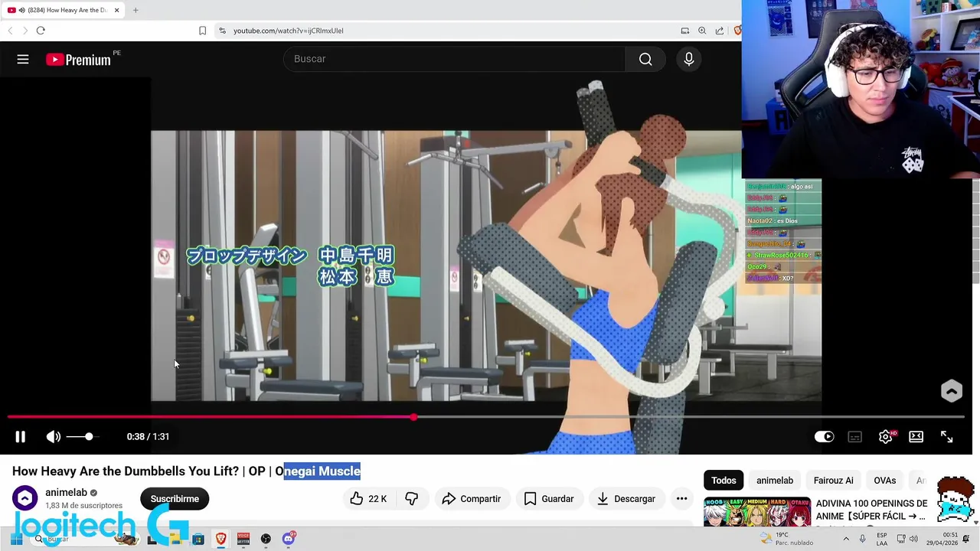The image size is (980, 551).
Task: Open the notifications bell icon
Action: pos(966,539)
